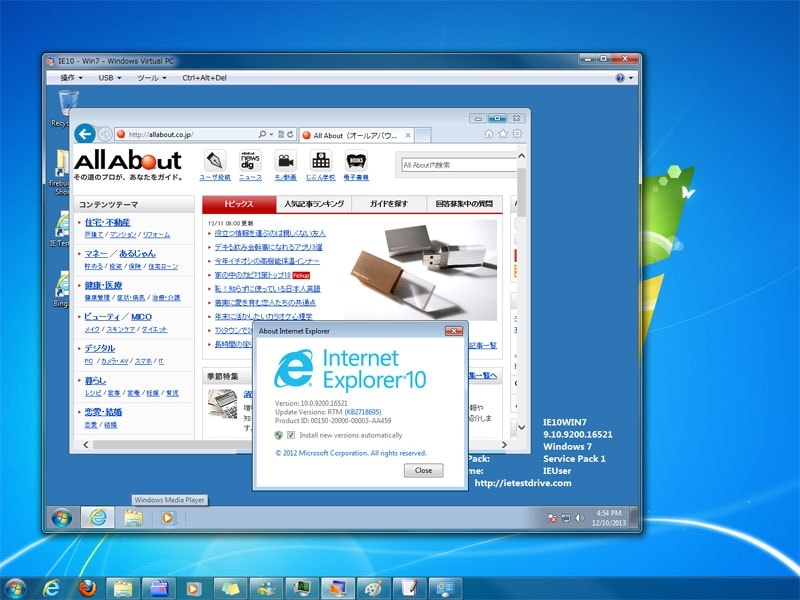The image size is (800, 600).
Task: Click the host Windows Start orb
Action: pos(14,589)
